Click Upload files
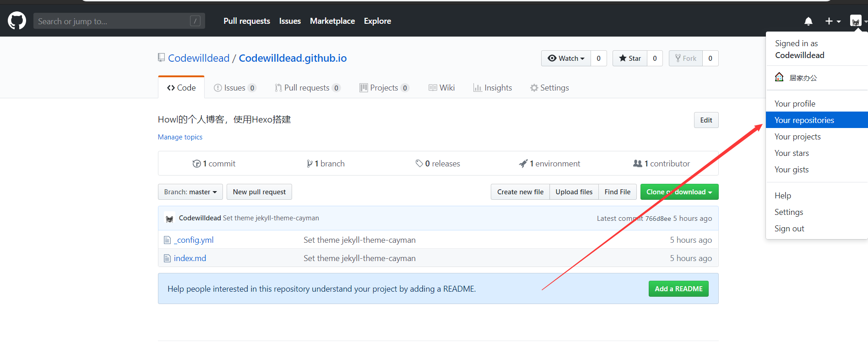This screenshot has width=868, height=347. point(574,192)
